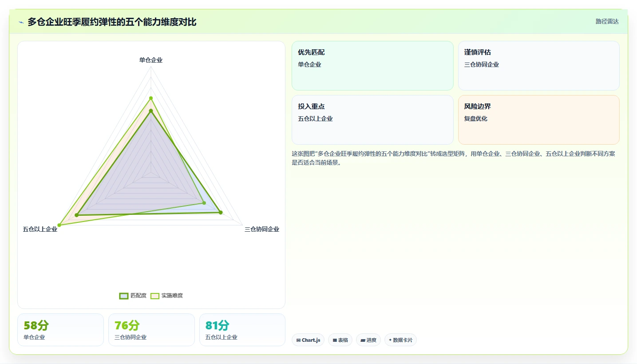637x364 pixels.
Task: Click the 五仓以上企业 radar axis label
Action: [40, 229]
